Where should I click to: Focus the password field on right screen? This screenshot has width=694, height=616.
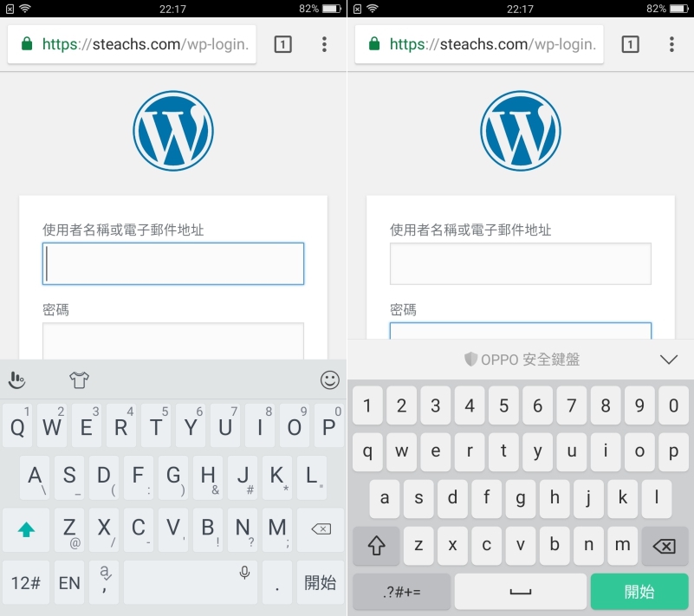pos(521,331)
